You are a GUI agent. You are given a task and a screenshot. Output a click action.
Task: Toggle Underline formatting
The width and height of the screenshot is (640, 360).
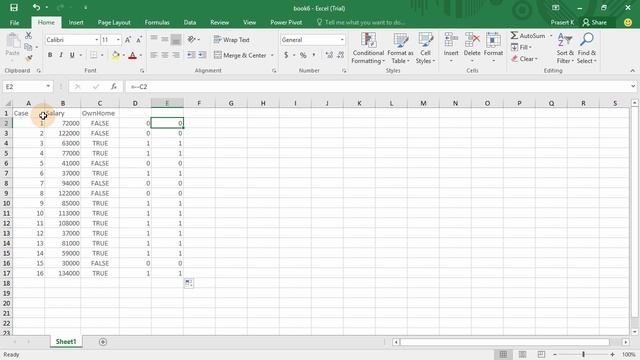72,55
